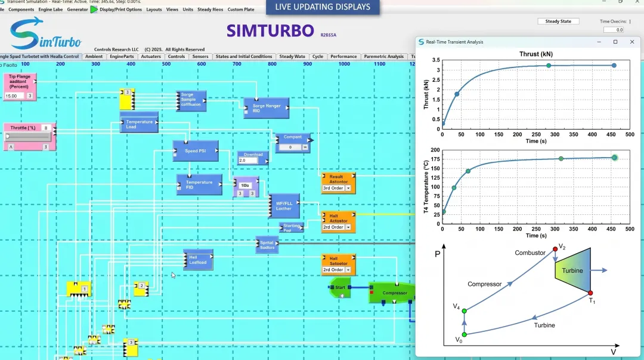Viewport: 644px width, 360px height.
Task: Open the Layouts menu
Action: pyautogui.click(x=154, y=10)
